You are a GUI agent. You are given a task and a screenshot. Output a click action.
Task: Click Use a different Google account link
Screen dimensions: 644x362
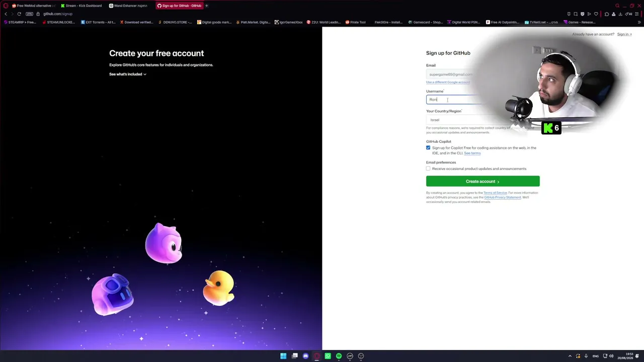pos(448,82)
